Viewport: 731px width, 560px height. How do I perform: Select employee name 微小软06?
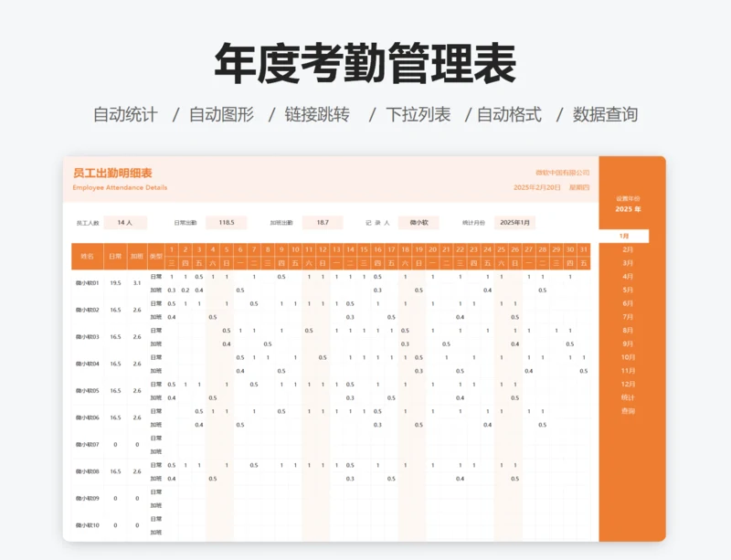pyautogui.click(x=87, y=417)
